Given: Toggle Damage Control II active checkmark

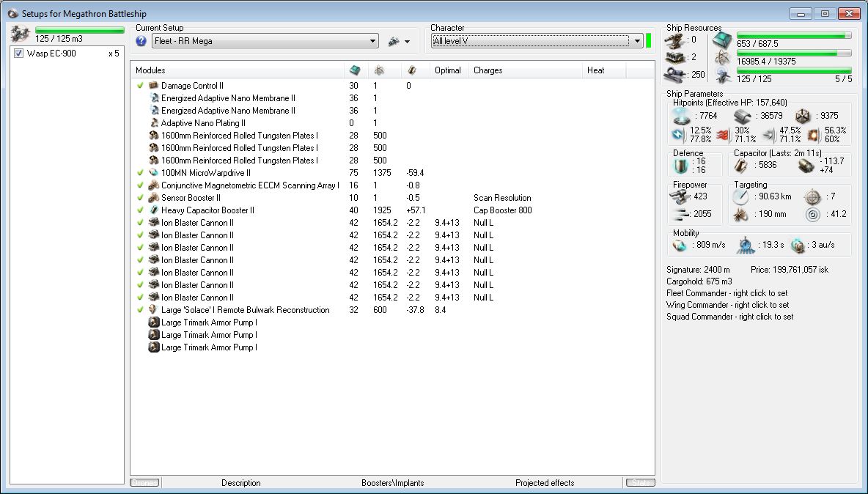Looking at the screenshot, I should (140, 86).
